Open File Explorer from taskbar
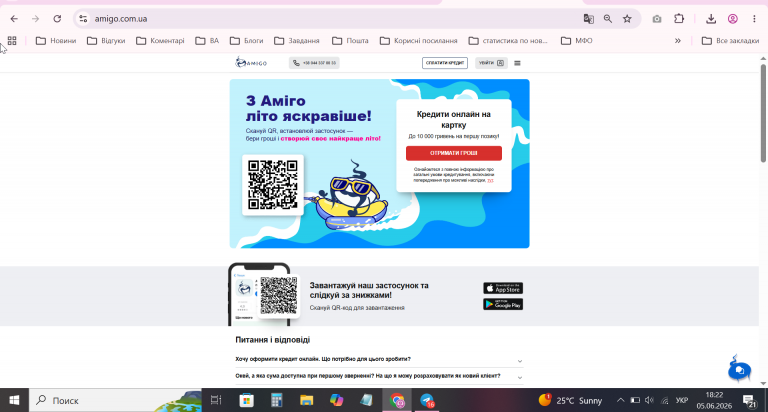768x412 pixels. click(307, 400)
